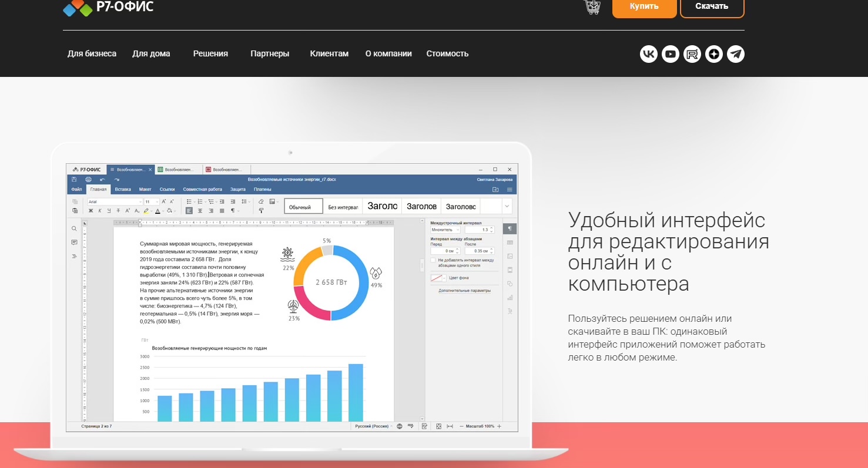Expand the styles gallery arrow

coord(507,206)
